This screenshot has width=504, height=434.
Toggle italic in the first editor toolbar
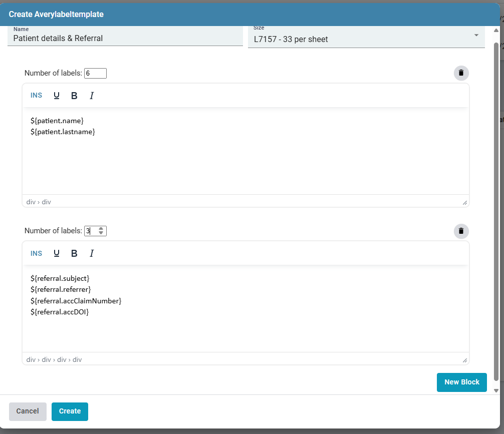tap(92, 96)
